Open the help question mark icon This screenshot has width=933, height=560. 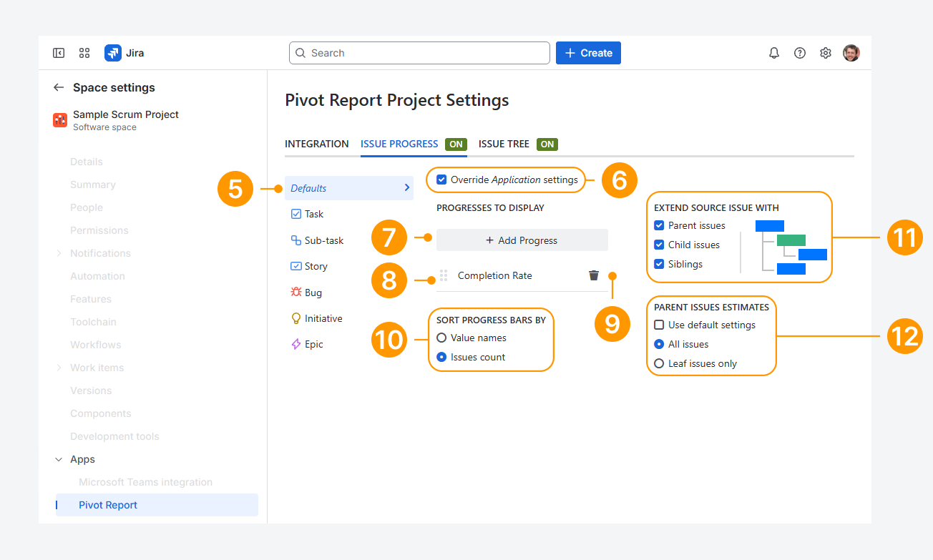[x=800, y=53]
